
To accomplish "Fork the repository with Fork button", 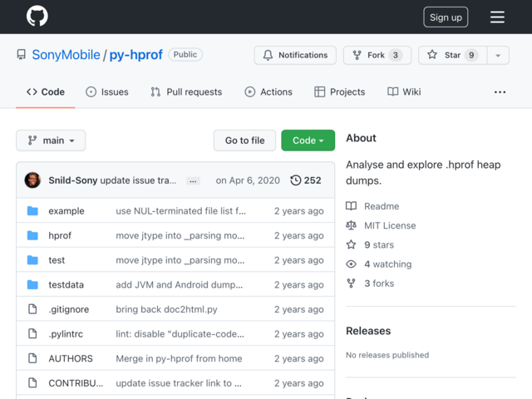I will [x=377, y=55].
